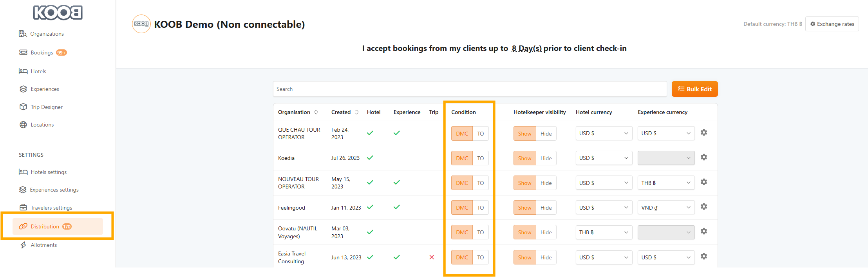Click into the Search field
Image resolution: width=868 pixels, height=277 pixels.
pyautogui.click(x=469, y=89)
